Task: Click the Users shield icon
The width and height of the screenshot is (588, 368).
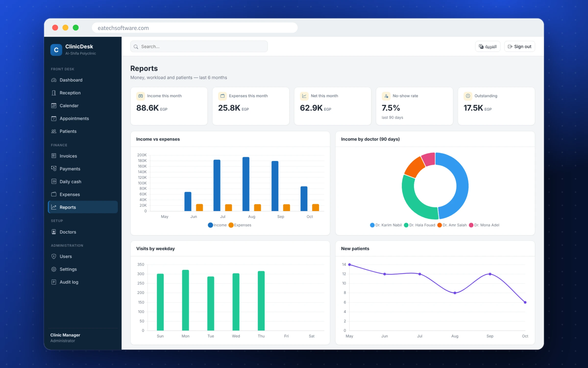Action: pos(54,256)
